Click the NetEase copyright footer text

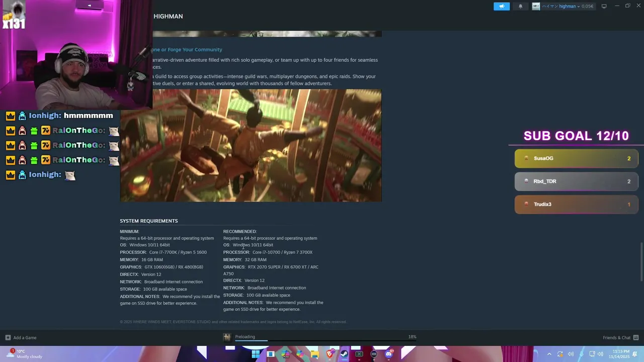pos(233,322)
